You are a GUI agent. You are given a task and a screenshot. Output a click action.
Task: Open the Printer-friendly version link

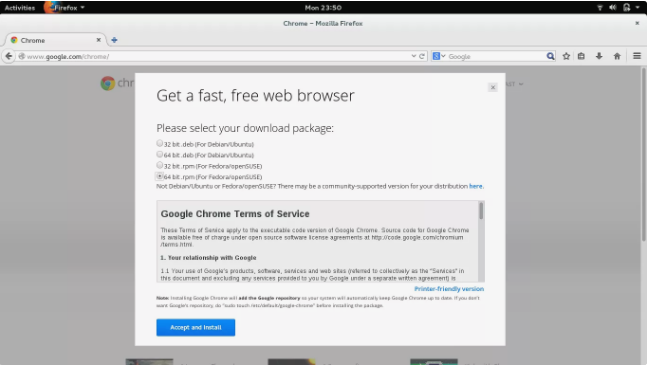(x=449, y=289)
